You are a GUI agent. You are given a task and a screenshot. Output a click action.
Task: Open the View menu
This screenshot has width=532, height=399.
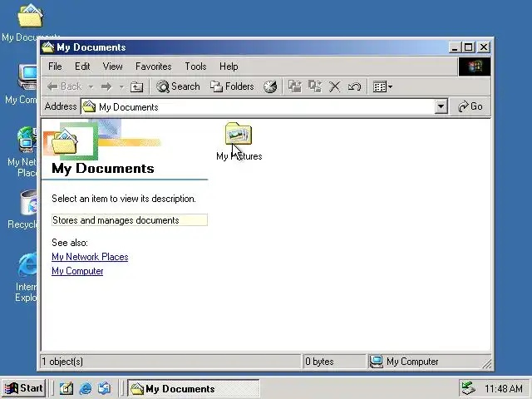coord(113,66)
